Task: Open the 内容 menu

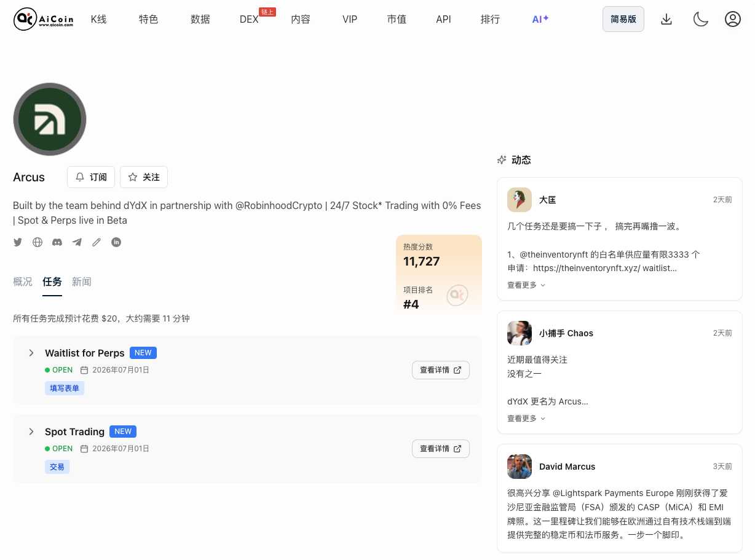Action: [x=301, y=20]
